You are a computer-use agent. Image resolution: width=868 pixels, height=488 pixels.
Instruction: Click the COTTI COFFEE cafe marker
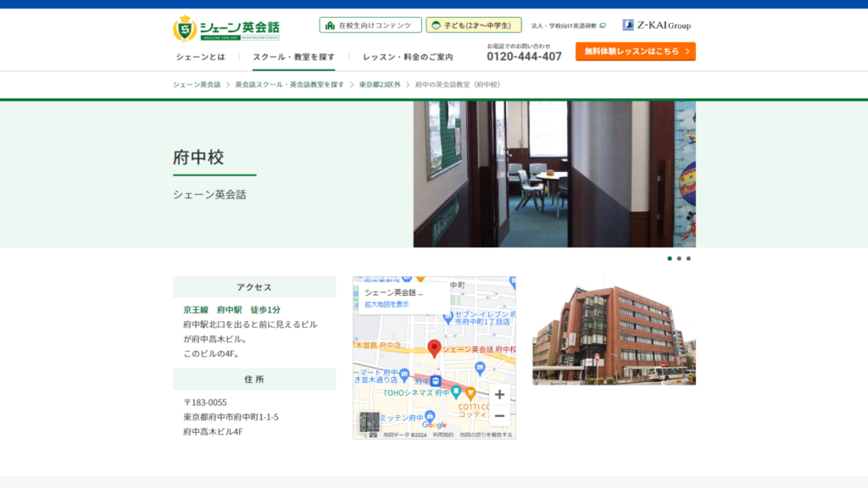470,393
